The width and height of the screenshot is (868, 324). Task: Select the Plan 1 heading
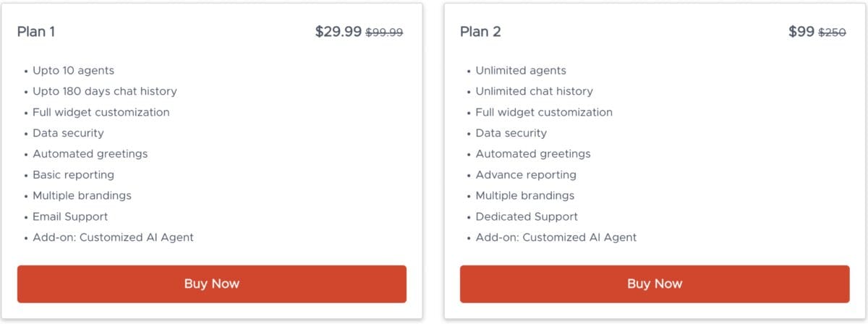pos(36,32)
